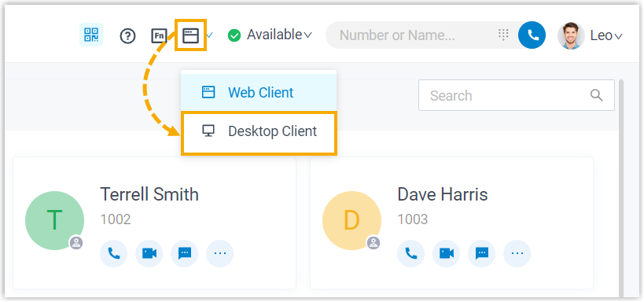644x302 pixels.
Task: Open the QR code icon
Action: pos(91,35)
